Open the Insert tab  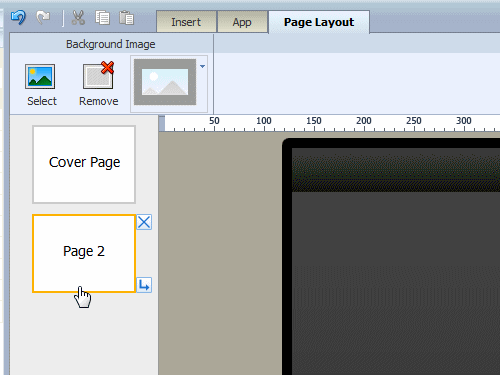coord(186,22)
